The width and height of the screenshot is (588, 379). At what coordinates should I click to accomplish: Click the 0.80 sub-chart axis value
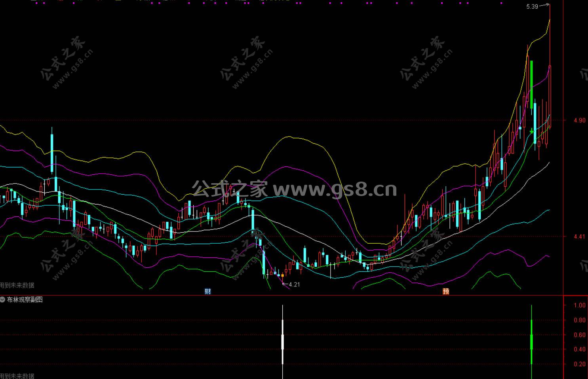(580, 320)
